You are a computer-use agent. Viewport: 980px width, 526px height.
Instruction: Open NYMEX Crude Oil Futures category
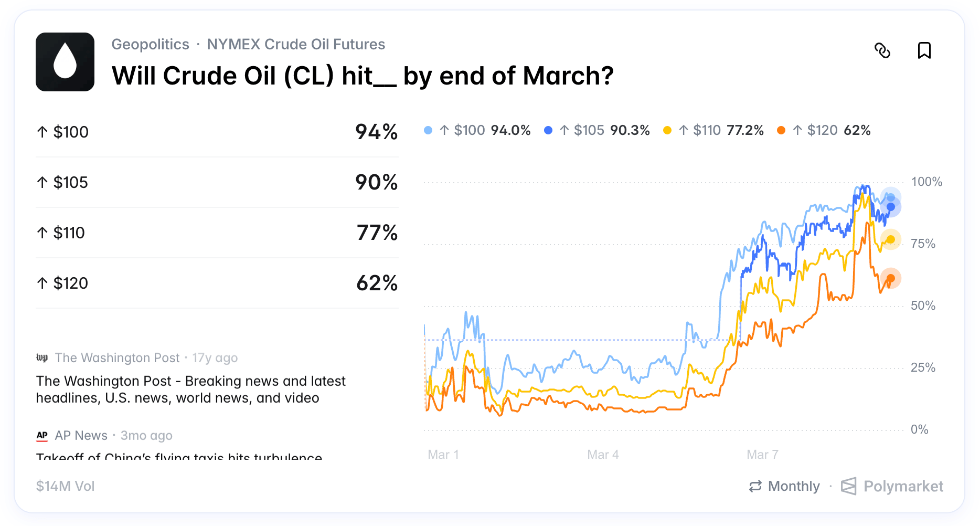[296, 44]
